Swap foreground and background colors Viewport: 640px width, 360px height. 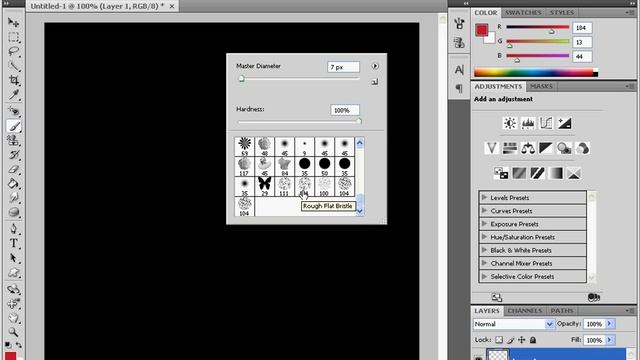click(18, 345)
